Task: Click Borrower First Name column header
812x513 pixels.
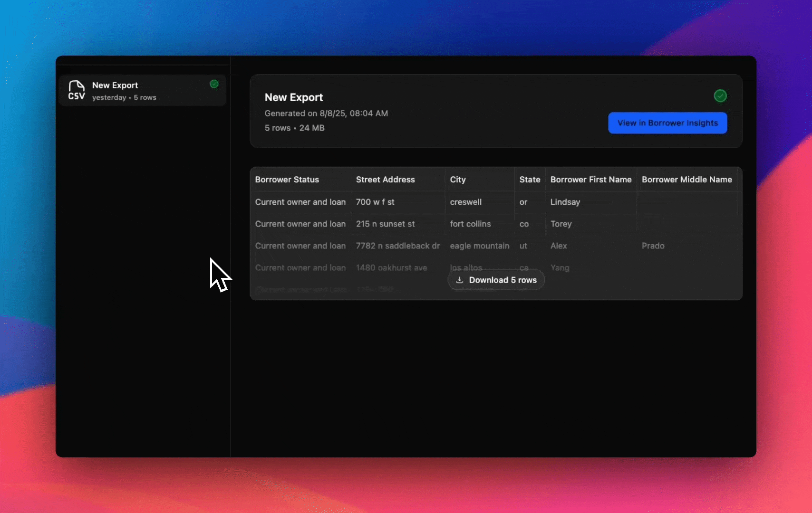Action: pos(591,180)
